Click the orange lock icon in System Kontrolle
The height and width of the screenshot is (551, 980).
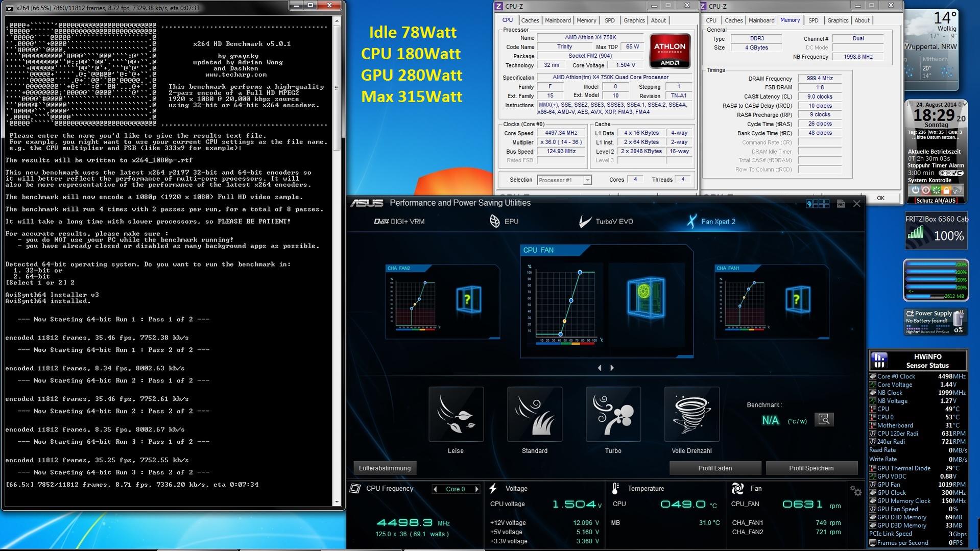pyautogui.click(x=946, y=190)
